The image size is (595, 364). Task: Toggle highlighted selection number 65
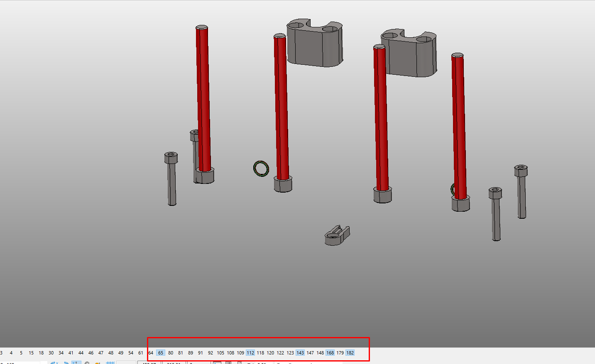tap(161, 352)
